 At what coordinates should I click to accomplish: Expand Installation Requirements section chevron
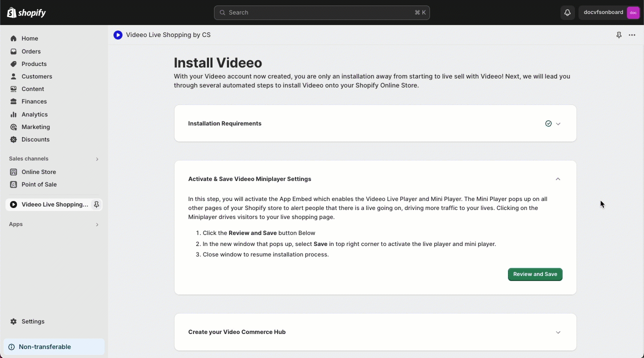pos(558,124)
